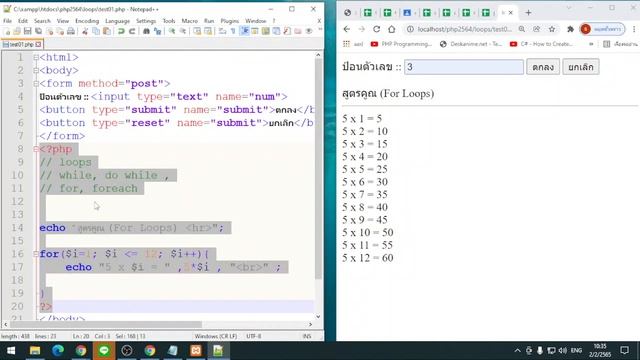The width and height of the screenshot is (640, 360).
Task: Click the Zoom Out icon in Notepad++
Action: click(183, 31)
